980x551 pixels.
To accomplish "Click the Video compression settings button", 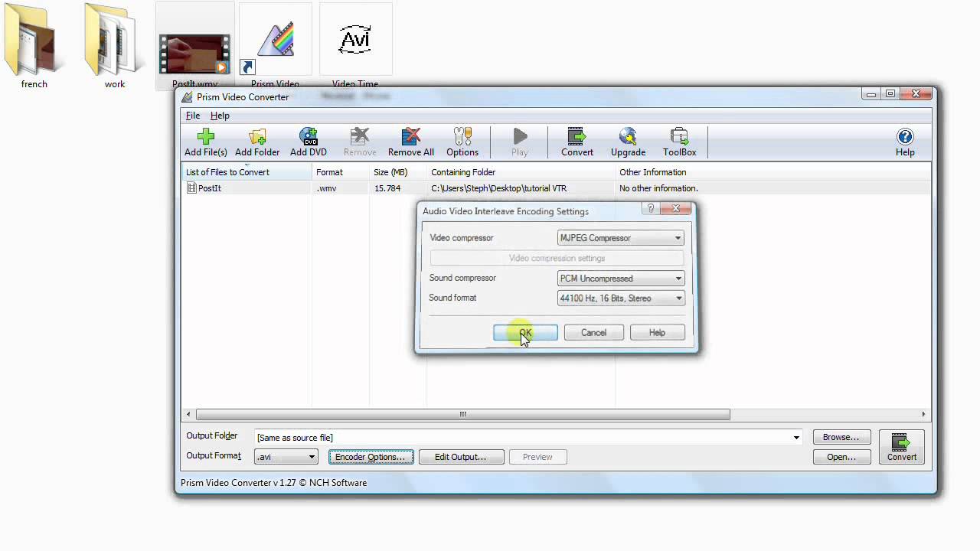I will (x=557, y=259).
